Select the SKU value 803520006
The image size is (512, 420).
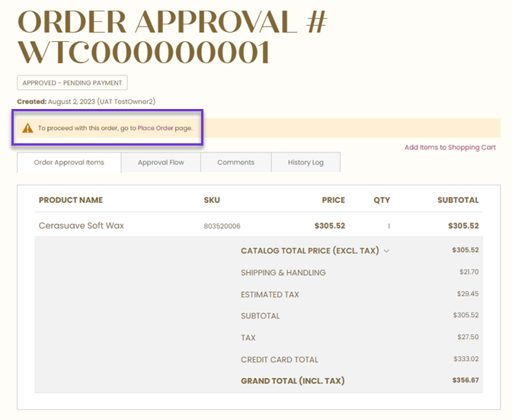[x=222, y=226]
